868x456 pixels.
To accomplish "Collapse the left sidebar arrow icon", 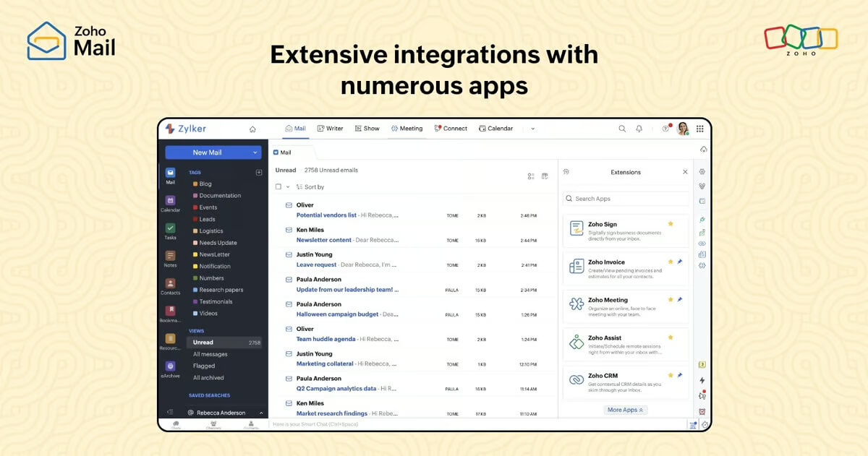I will (170, 413).
